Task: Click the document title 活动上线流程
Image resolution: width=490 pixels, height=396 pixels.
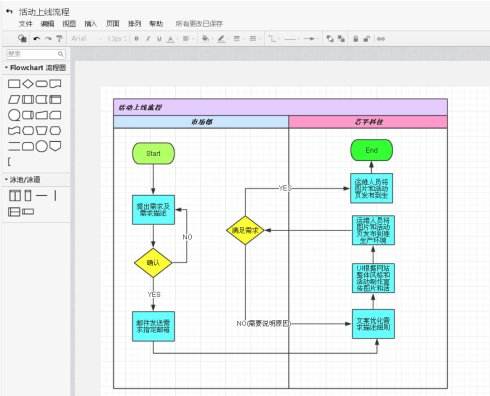Action: coord(44,12)
